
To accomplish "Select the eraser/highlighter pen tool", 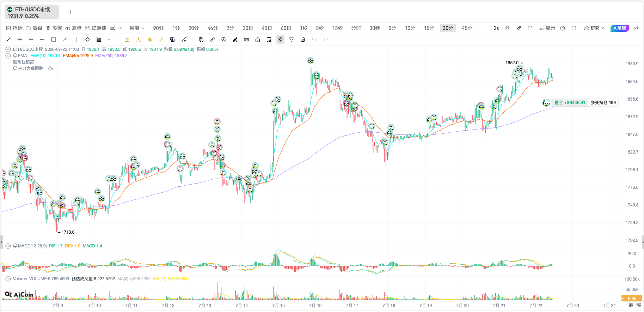I will 235,40.
